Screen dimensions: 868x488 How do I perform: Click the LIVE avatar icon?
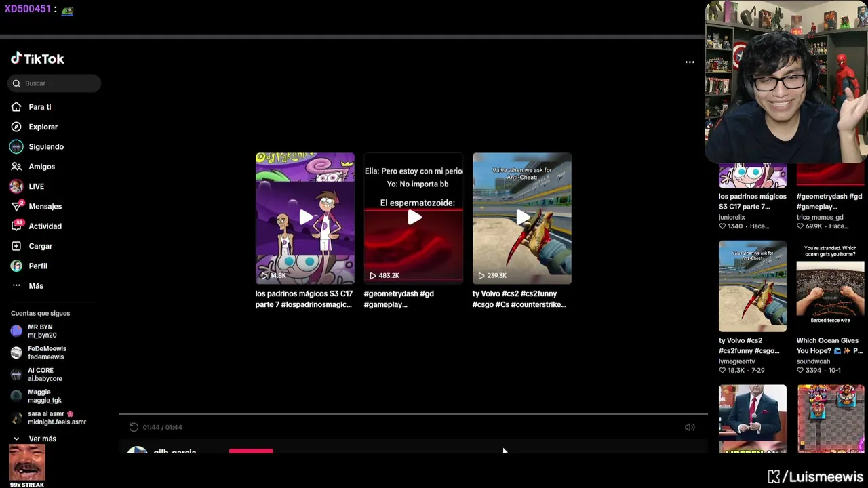(x=16, y=186)
